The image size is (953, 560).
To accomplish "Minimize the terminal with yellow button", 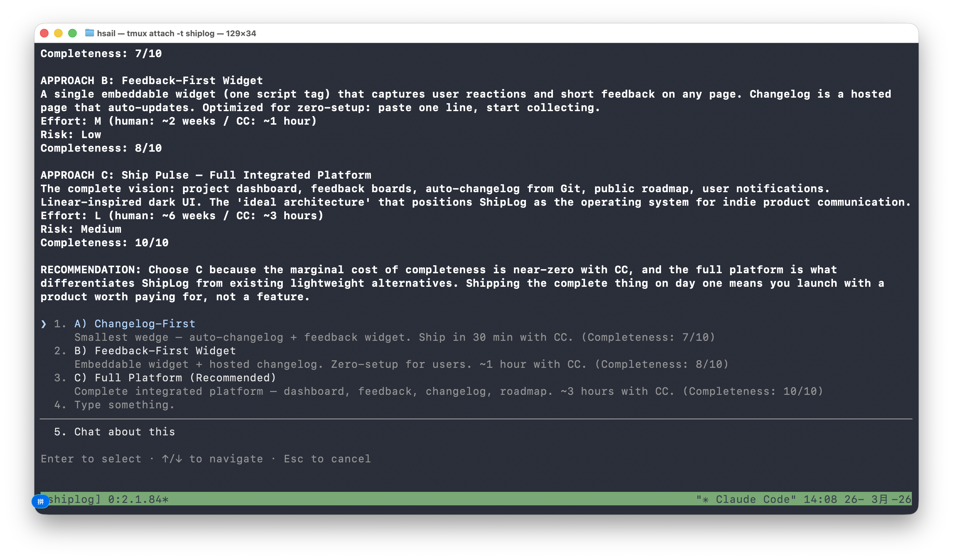I will (58, 33).
